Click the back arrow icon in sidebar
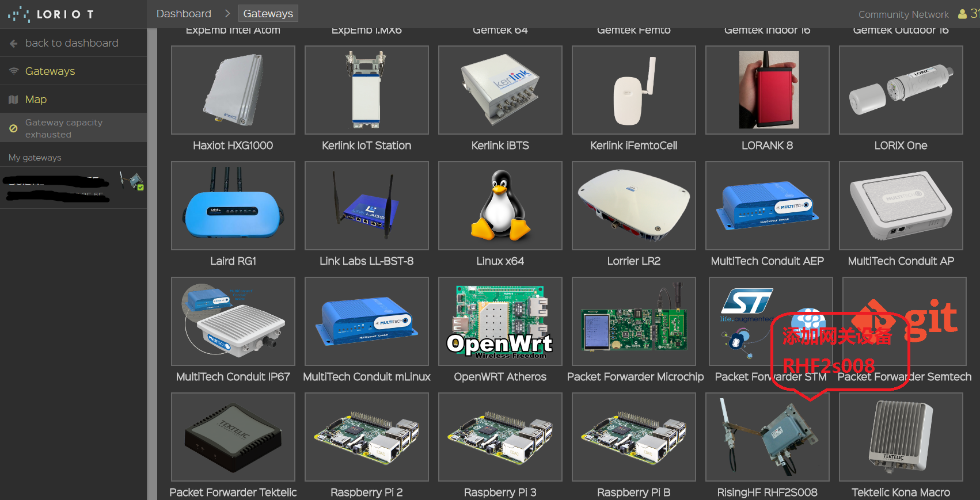This screenshot has width=980, height=500. coord(14,43)
